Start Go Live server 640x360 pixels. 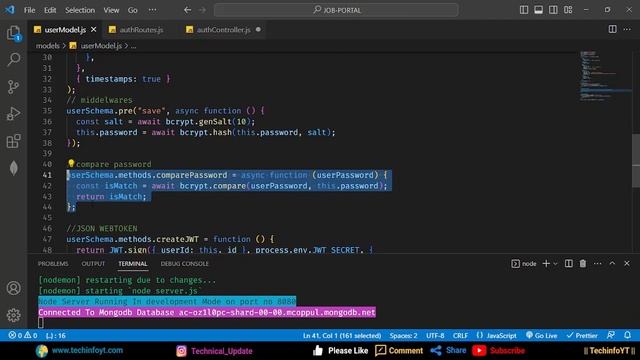point(541,336)
